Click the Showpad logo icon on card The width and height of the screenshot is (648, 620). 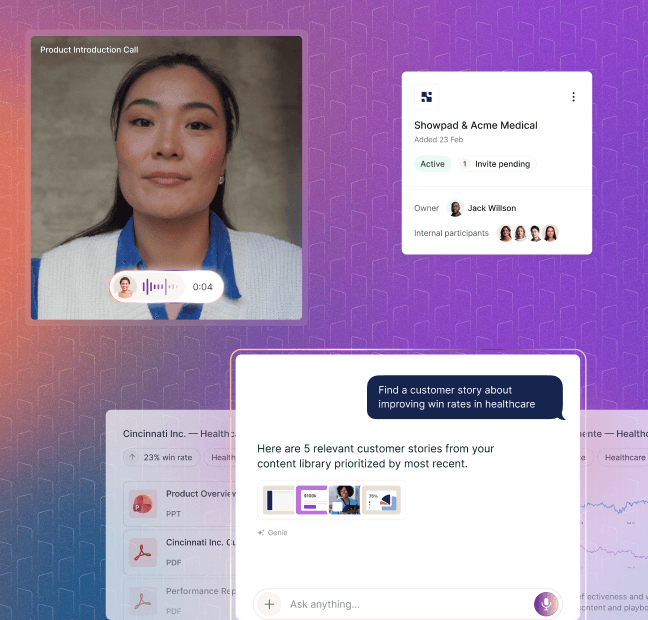pos(426,97)
